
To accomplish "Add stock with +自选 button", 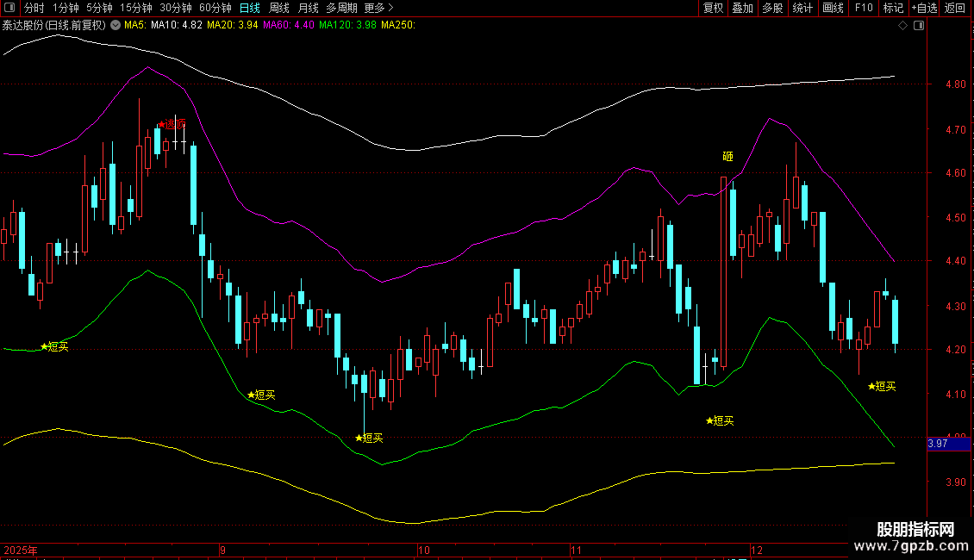I will pyautogui.click(x=924, y=8).
